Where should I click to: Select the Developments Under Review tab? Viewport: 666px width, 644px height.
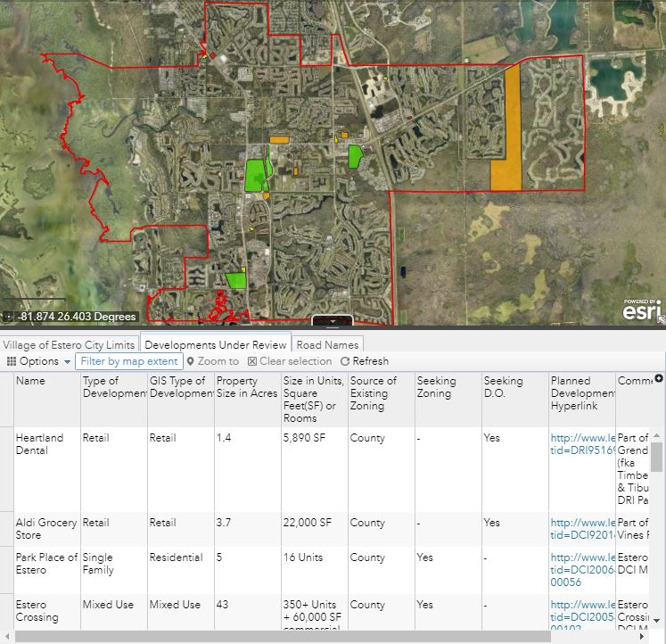pos(216,344)
